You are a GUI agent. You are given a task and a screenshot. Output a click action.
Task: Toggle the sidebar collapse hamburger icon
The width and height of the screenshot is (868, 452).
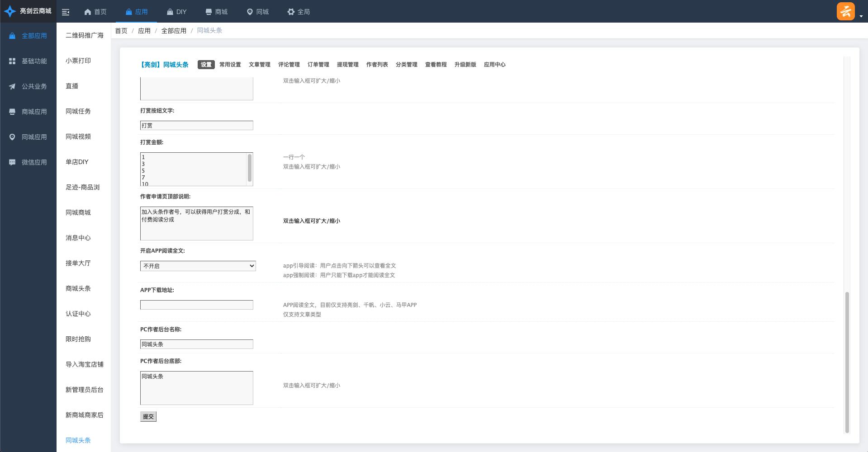pos(66,12)
